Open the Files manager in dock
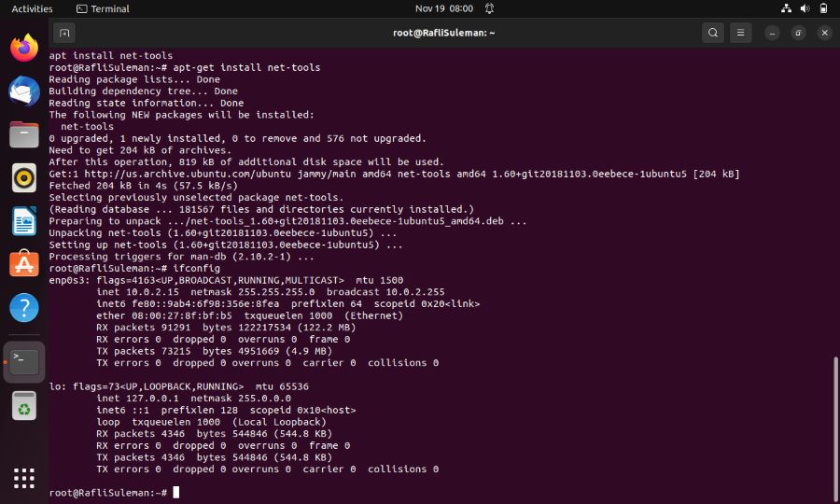The image size is (840, 504). pyautogui.click(x=24, y=134)
